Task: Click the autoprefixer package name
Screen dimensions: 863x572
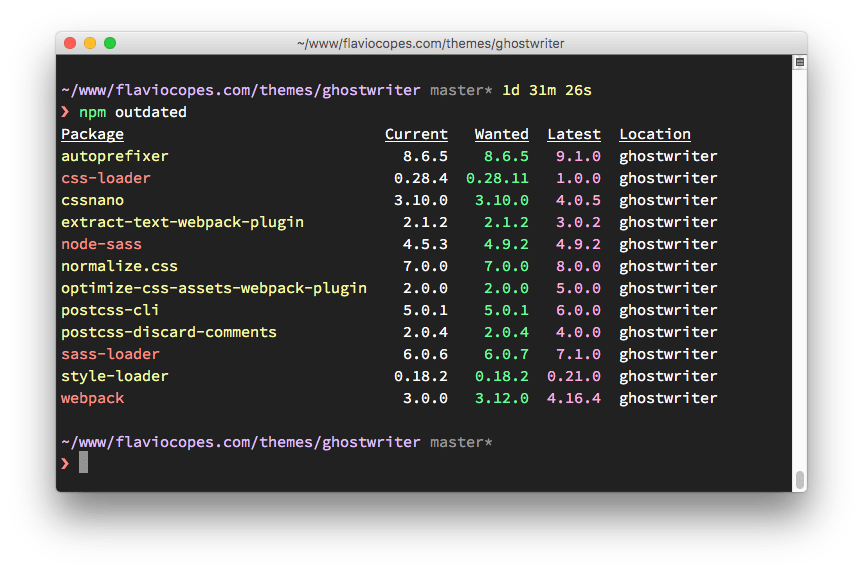Action: (x=114, y=156)
